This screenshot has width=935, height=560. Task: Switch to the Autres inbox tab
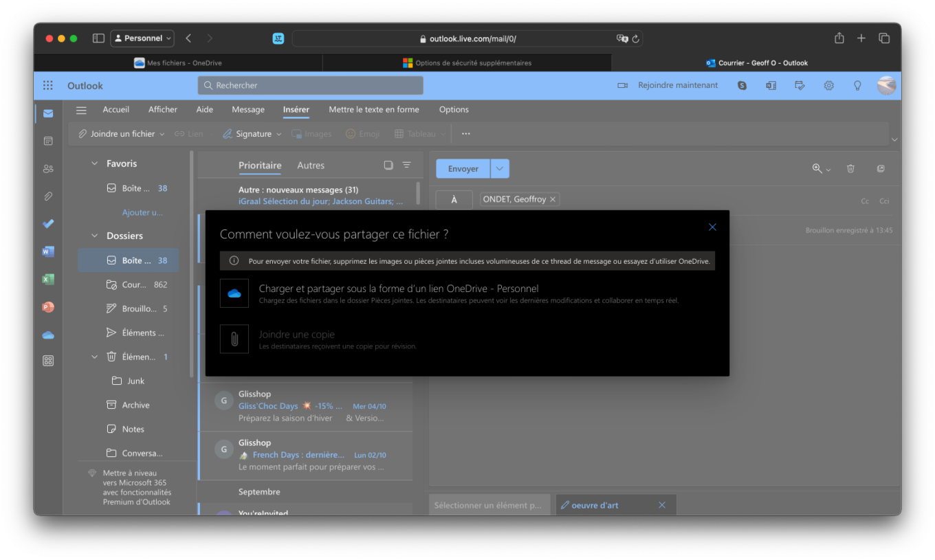311,166
